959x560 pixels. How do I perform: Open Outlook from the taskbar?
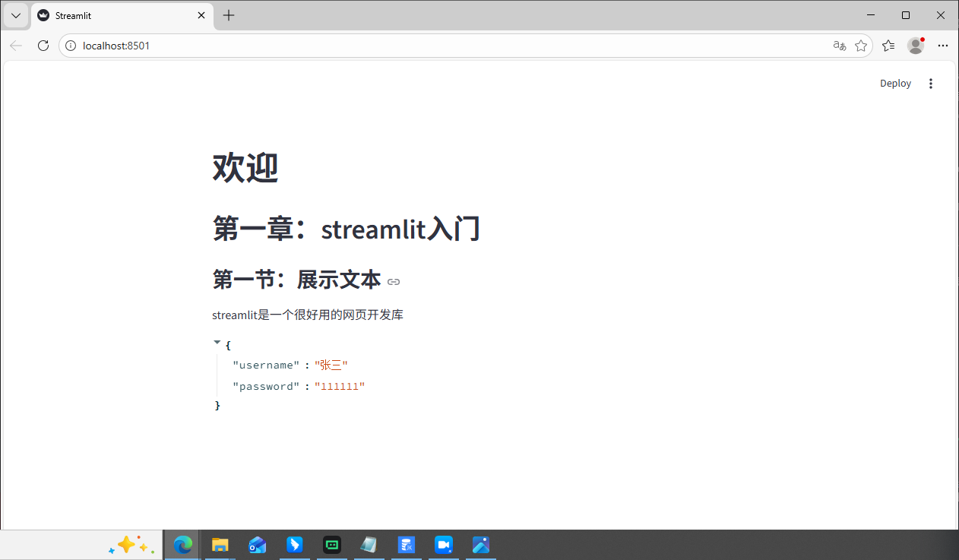(258, 545)
